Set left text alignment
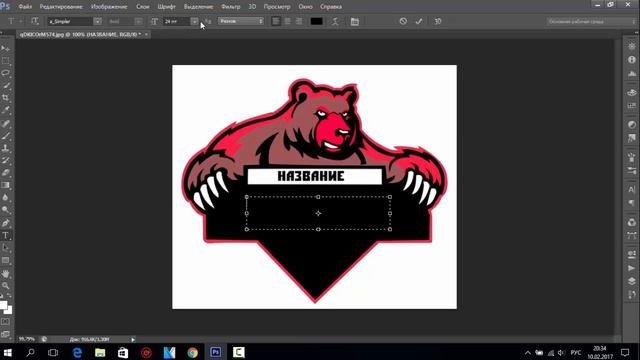The width and height of the screenshot is (640, 360). 276,21
